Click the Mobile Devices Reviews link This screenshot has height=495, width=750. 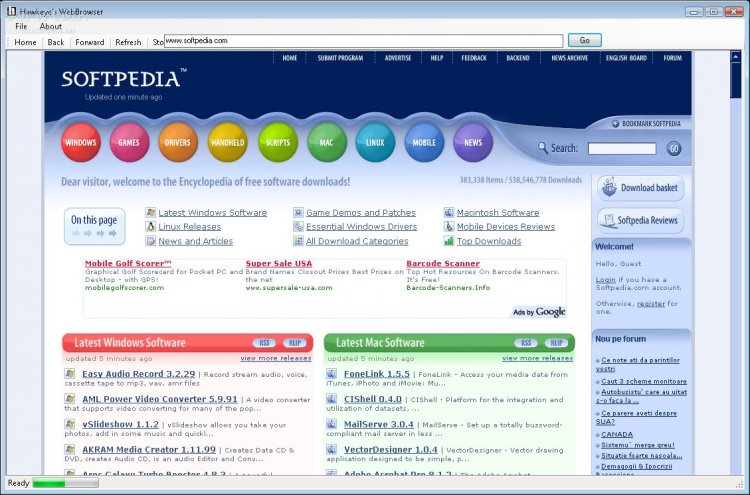(506, 227)
